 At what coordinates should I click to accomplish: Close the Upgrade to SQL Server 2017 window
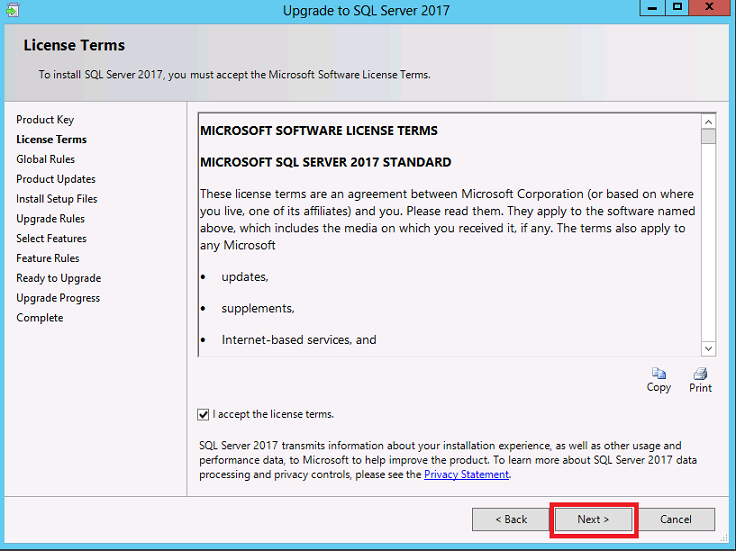click(710, 8)
